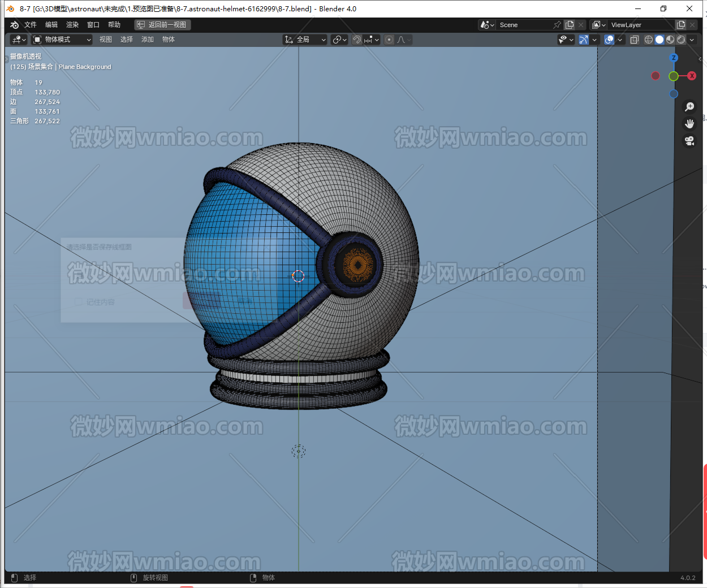The width and height of the screenshot is (707, 588).
Task: Click the 摄像机透视 viewport label
Action: click(x=25, y=57)
